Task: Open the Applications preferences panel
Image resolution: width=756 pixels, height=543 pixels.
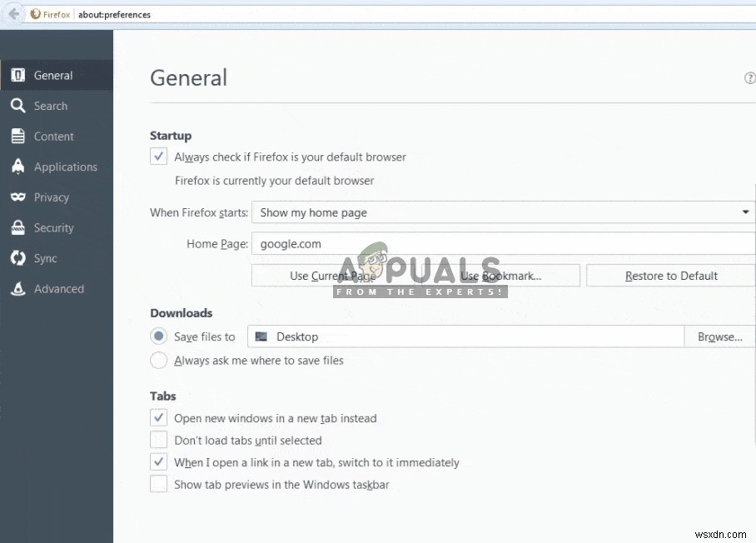Action: tap(64, 167)
